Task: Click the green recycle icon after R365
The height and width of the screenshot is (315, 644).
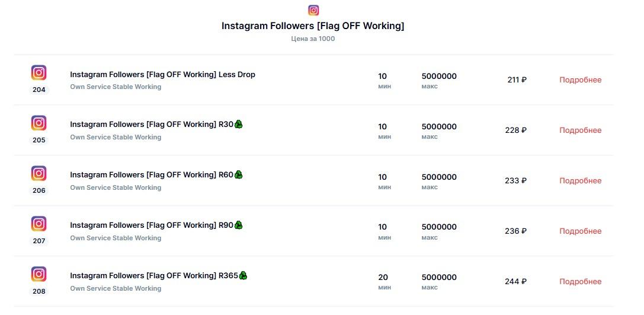Action: point(243,275)
